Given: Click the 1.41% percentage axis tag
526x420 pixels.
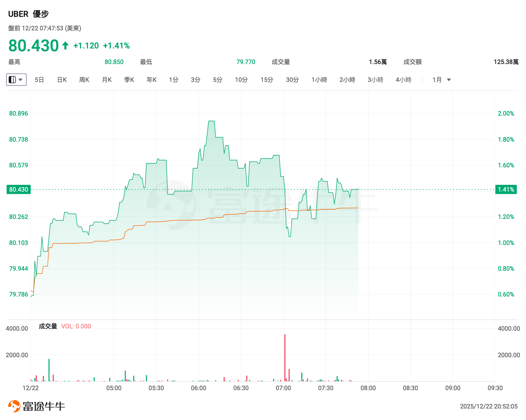Looking at the screenshot, I should 506,189.
